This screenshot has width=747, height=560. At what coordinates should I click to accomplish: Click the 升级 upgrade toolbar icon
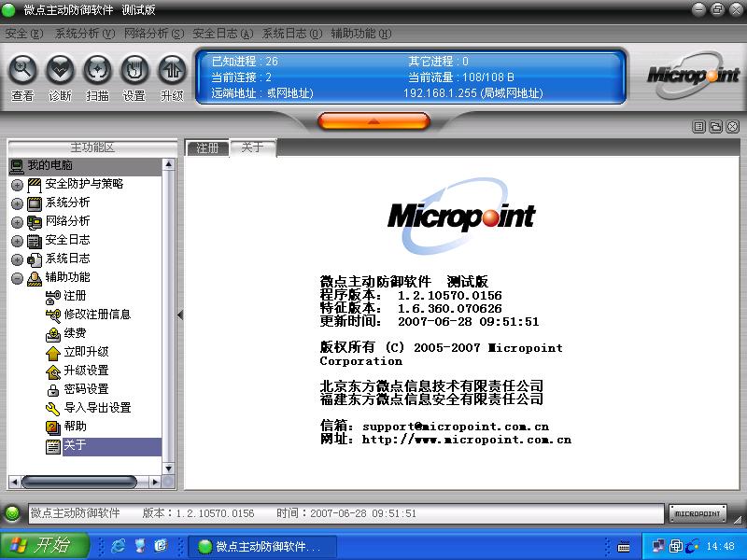pos(172,69)
